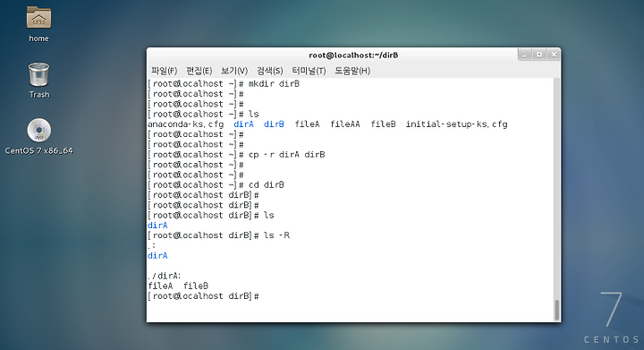Viewport: 644px width, 350px height.
Task: Click the terminal title root@localhost:~/dirB
Action: [x=353, y=55]
